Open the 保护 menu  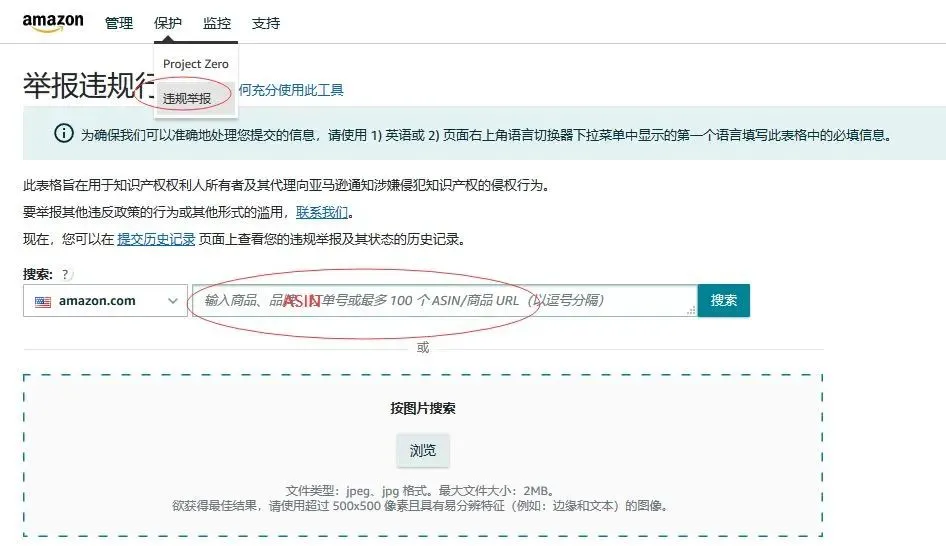click(168, 23)
